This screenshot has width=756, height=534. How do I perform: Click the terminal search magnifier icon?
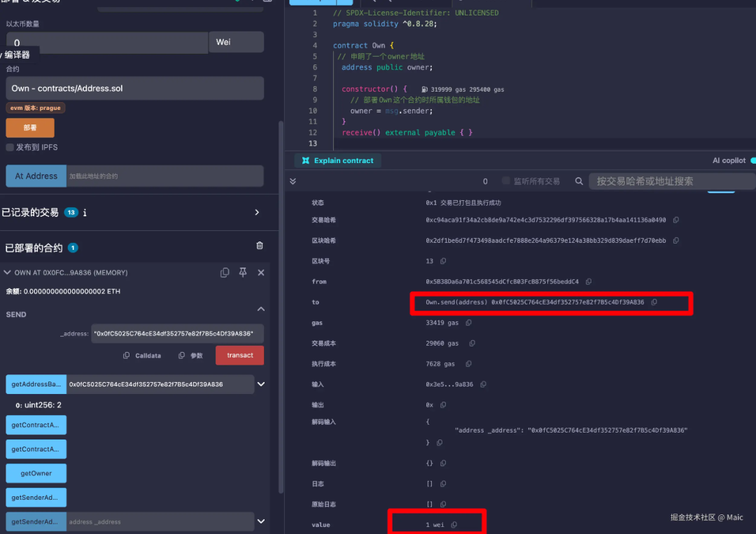(x=579, y=181)
